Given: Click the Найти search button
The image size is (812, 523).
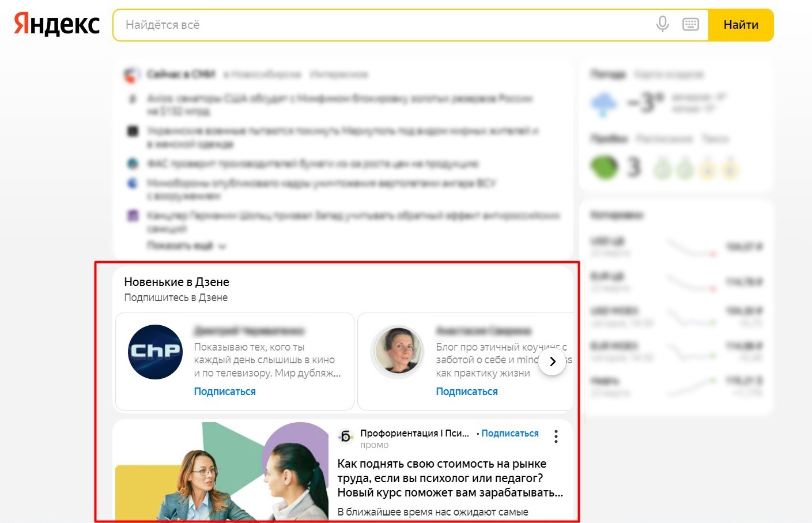Looking at the screenshot, I should pos(741,25).
